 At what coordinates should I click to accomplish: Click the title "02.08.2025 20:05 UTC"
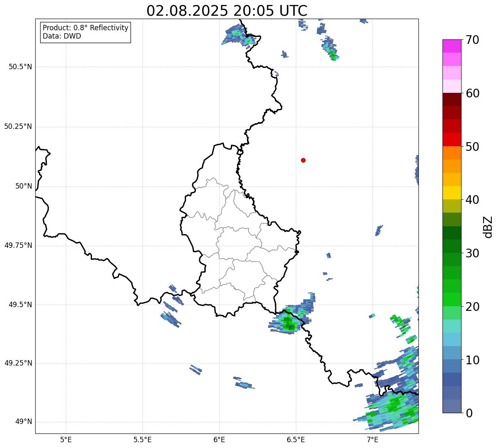(227, 10)
